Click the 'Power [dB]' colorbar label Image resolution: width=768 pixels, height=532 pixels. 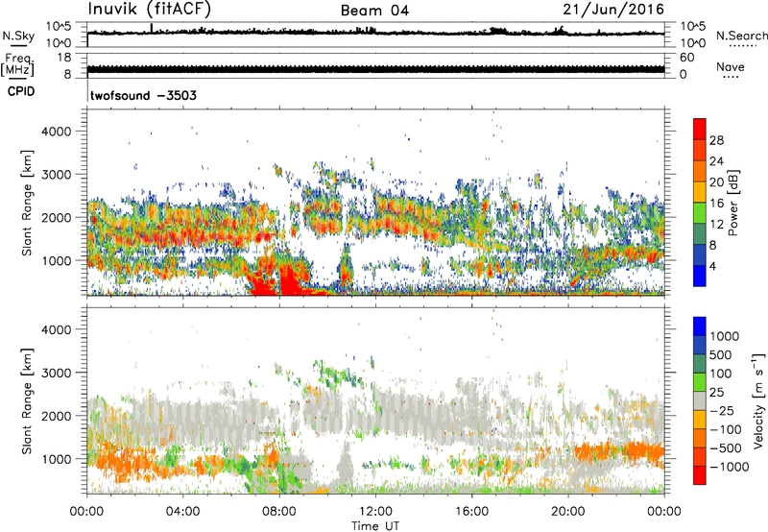click(732, 203)
